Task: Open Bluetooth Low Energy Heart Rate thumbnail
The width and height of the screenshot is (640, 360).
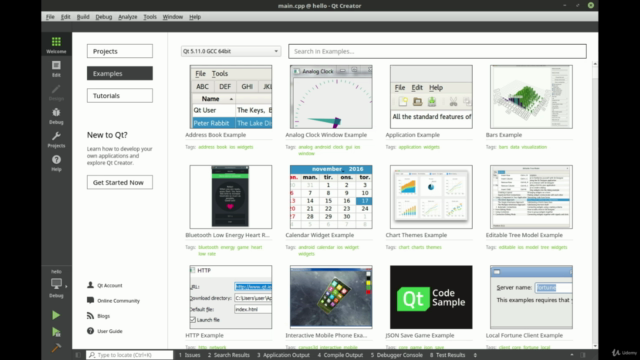Action: [231, 197]
